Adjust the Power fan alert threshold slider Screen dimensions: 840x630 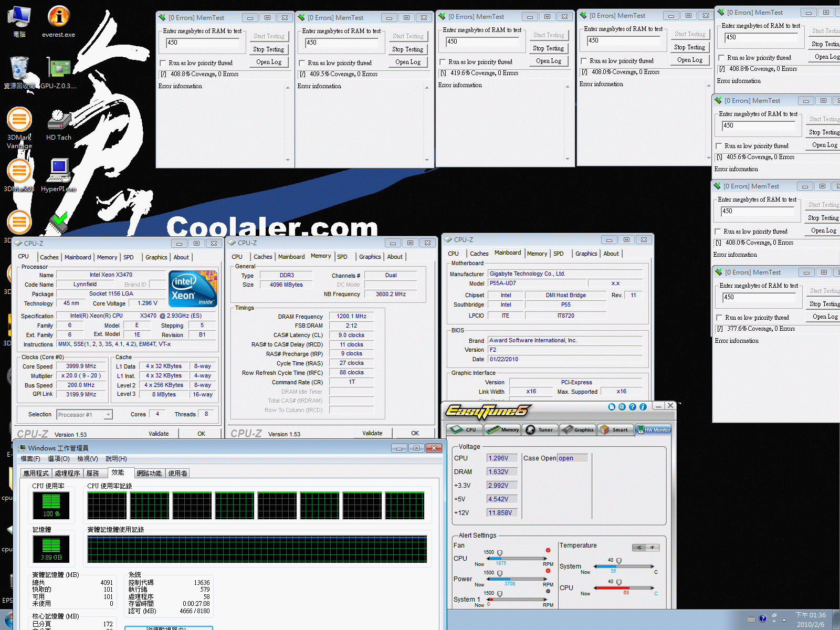click(500, 574)
